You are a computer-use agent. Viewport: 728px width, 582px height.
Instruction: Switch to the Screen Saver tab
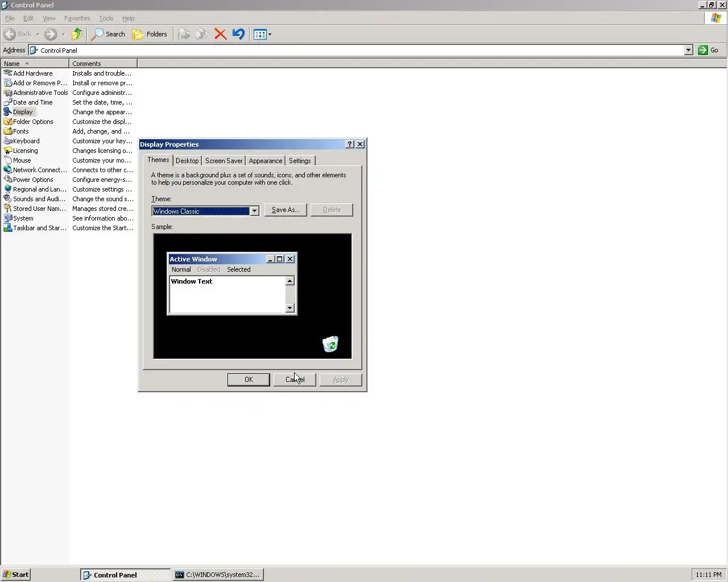click(224, 161)
